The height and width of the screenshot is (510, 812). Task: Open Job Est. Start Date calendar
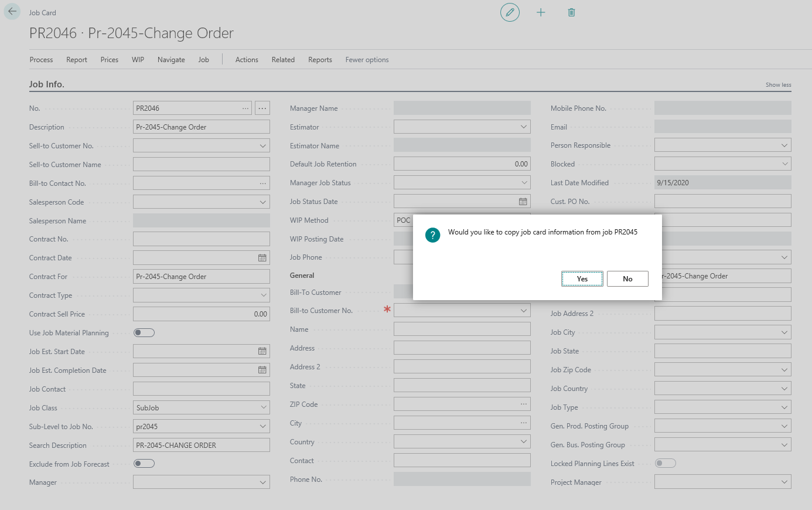[262, 352]
